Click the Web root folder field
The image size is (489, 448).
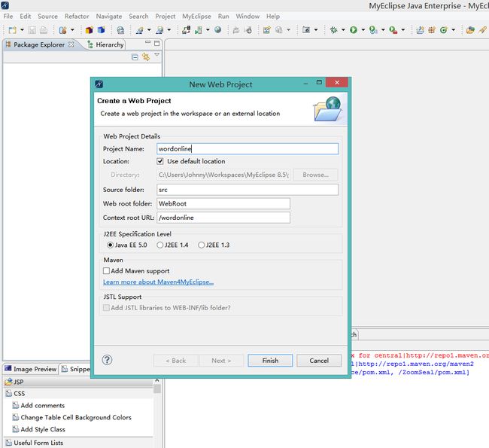tap(223, 203)
